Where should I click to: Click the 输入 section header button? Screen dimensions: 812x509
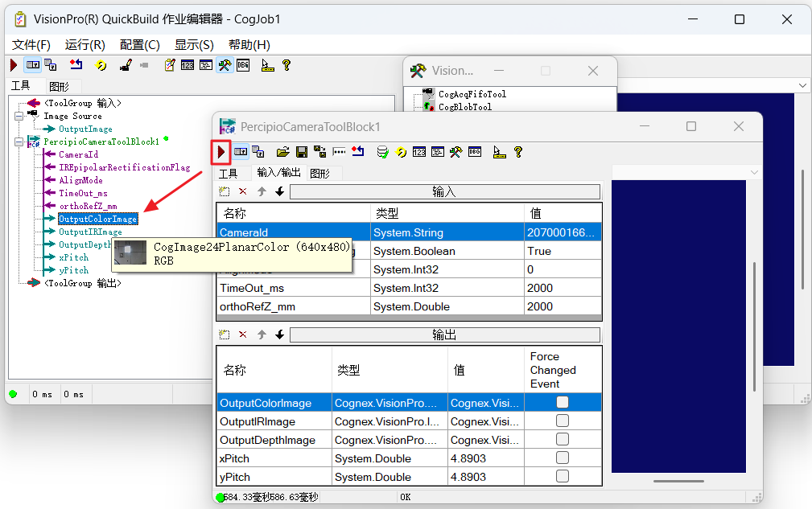click(445, 192)
